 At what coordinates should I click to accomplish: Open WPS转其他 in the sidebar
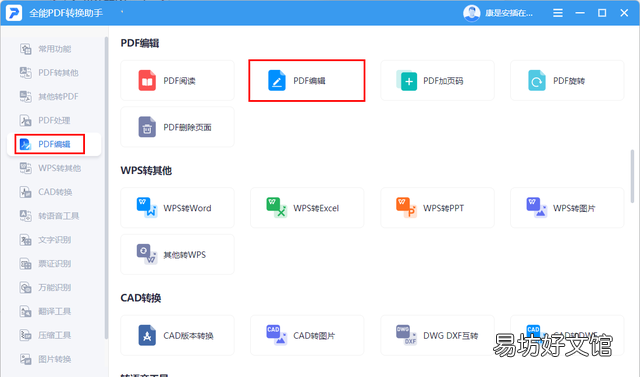[x=50, y=168]
